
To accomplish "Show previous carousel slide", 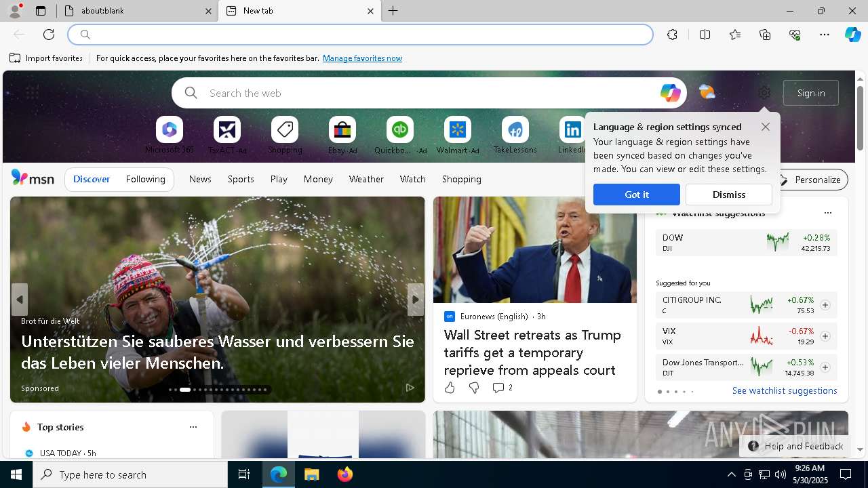I will tap(20, 300).
